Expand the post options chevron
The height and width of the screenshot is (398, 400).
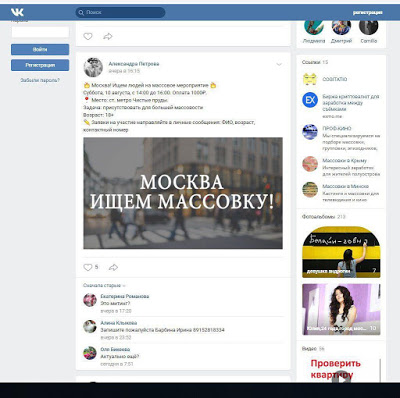(279, 64)
